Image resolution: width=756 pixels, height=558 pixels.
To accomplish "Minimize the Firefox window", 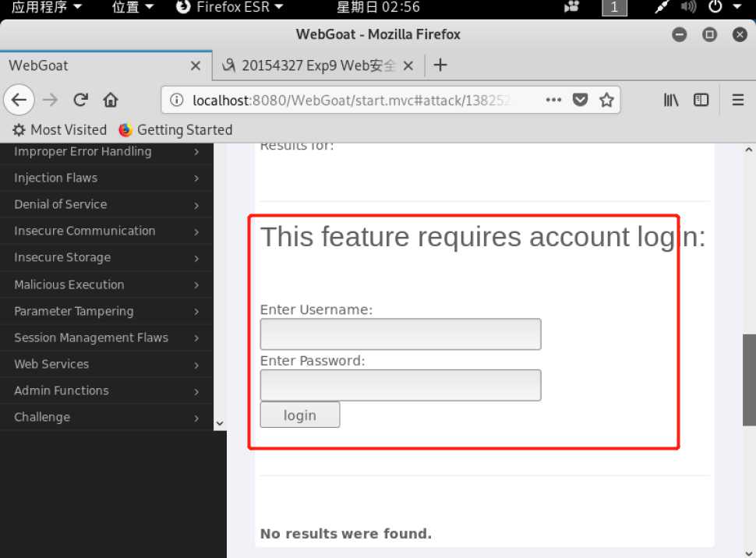I will click(680, 34).
